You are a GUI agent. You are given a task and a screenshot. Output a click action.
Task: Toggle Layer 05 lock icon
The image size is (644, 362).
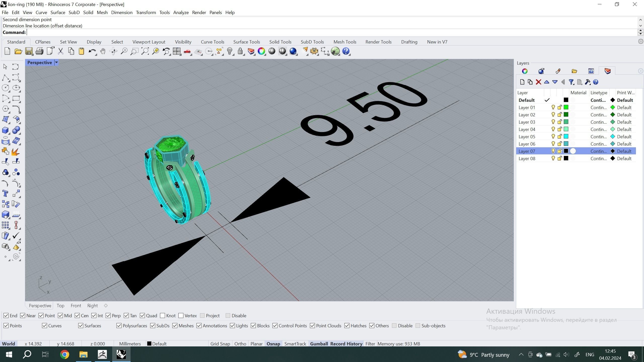coord(559,137)
